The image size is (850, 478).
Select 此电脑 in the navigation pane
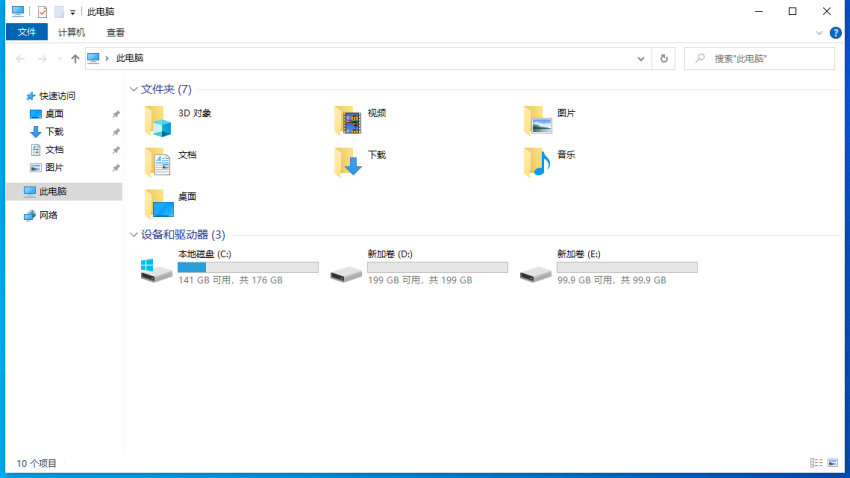(x=64, y=191)
